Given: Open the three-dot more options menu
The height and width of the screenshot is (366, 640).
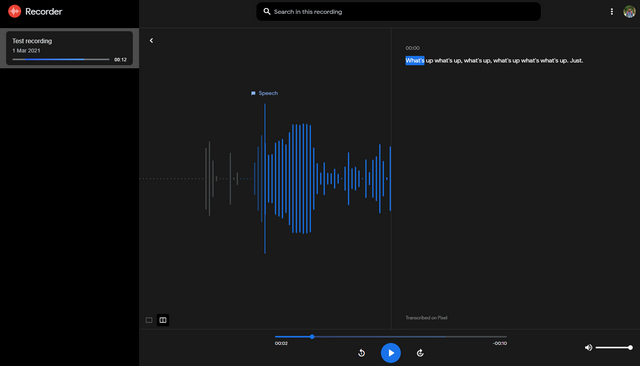Looking at the screenshot, I should (611, 11).
